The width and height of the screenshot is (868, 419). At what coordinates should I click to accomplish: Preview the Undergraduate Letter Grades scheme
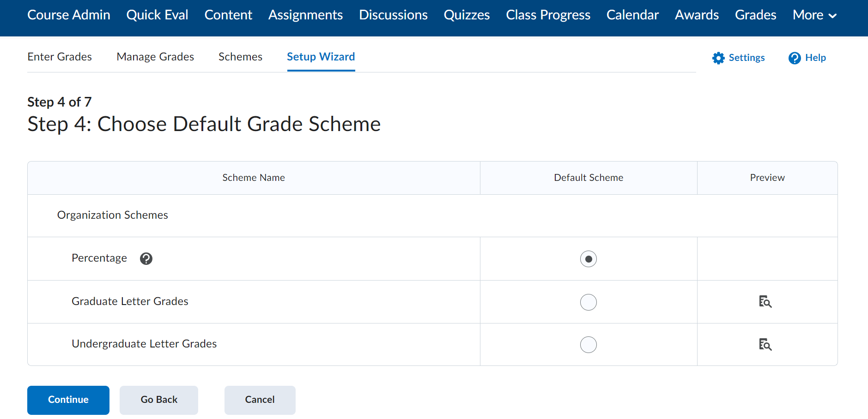pos(765,345)
